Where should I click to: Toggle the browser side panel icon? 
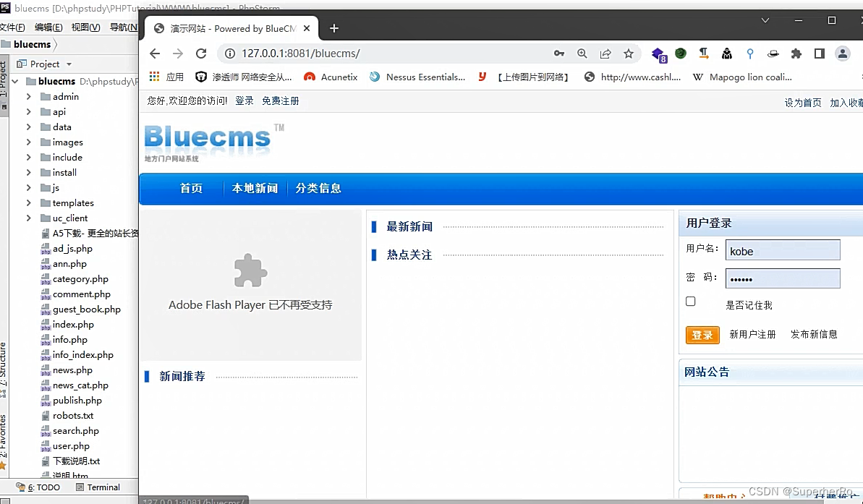pos(820,54)
